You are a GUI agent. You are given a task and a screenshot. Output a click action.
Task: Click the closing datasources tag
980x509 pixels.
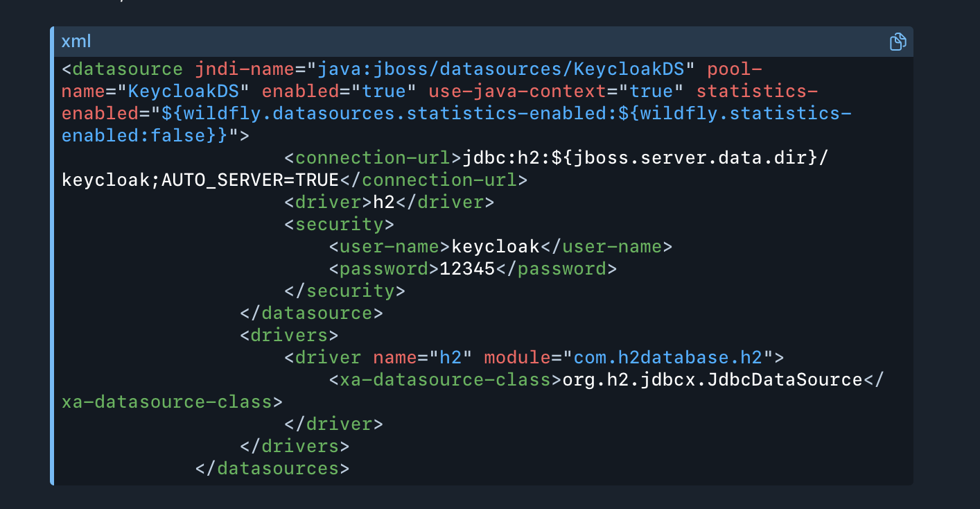pyautogui.click(x=272, y=469)
